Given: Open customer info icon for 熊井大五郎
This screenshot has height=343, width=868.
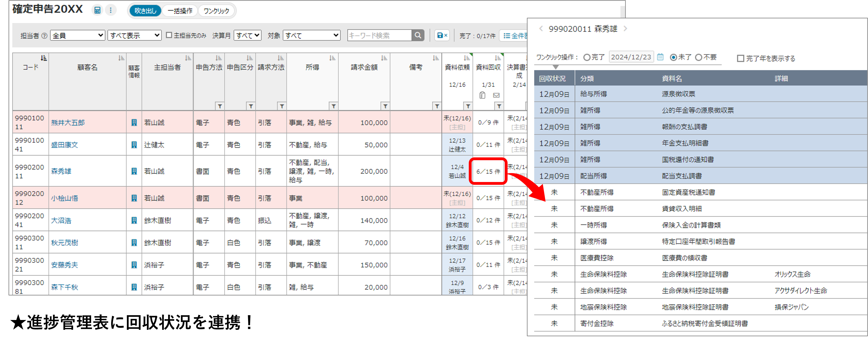Looking at the screenshot, I should [x=134, y=122].
